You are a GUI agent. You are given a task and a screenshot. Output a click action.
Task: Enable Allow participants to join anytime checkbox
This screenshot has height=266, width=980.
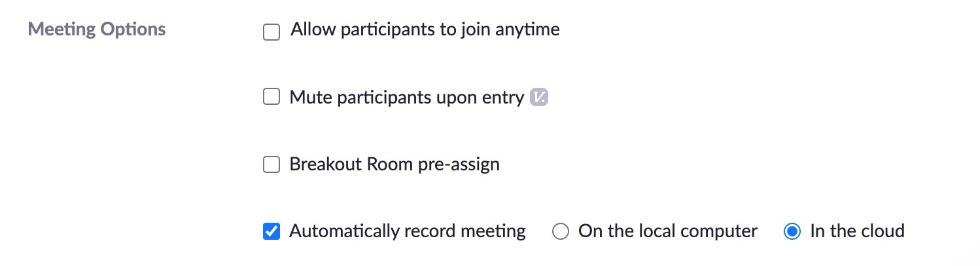point(271,31)
